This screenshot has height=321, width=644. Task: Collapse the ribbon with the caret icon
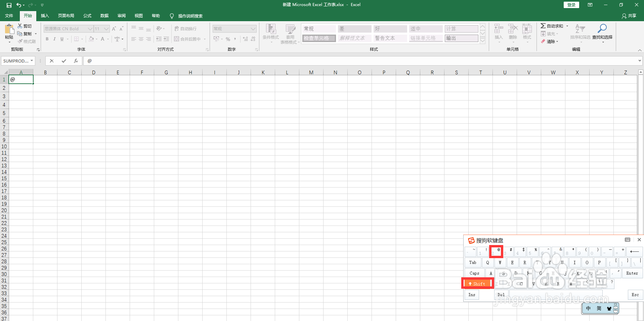click(640, 50)
